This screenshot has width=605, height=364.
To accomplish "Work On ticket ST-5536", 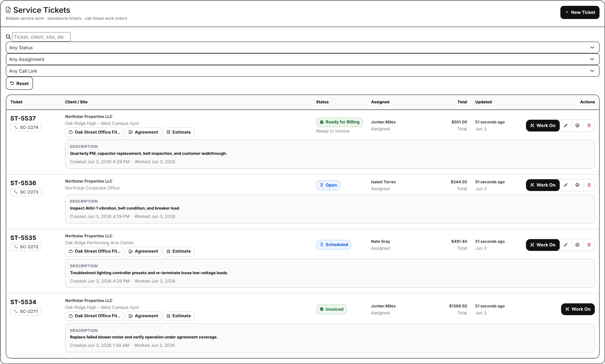I will click(x=543, y=185).
